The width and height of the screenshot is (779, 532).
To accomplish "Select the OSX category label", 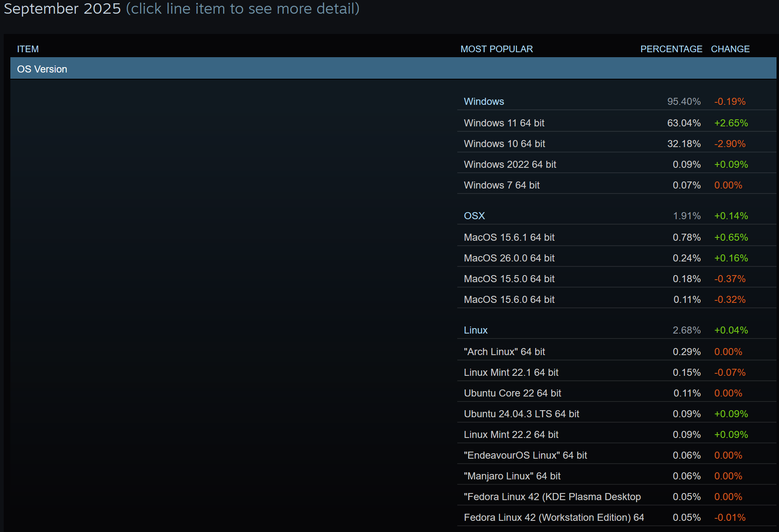I will (x=474, y=216).
